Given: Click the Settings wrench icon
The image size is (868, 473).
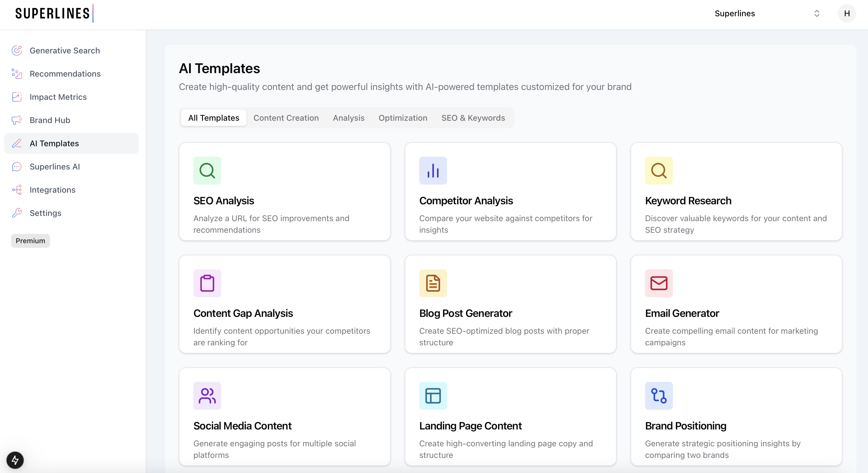Looking at the screenshot, I should tap(17, 213).
